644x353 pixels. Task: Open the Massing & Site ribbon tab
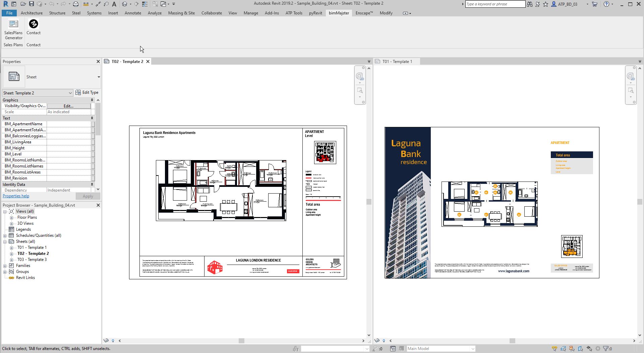pyautogui.click(x=181, y=13)
